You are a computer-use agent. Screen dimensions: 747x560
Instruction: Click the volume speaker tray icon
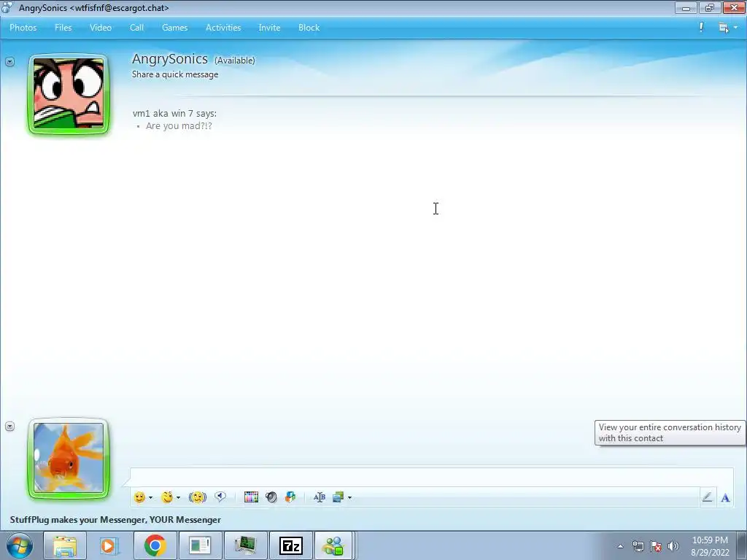pyautogui.click(x=673, y=546)
